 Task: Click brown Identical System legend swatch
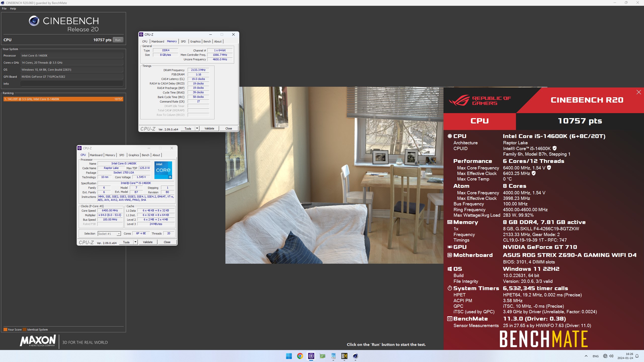(24, 329)
